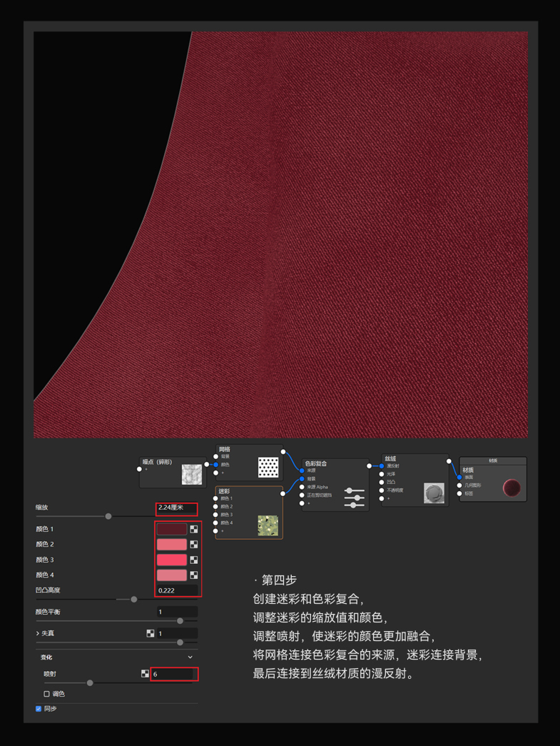Click the 缩放 slider handle

[108, 516]
